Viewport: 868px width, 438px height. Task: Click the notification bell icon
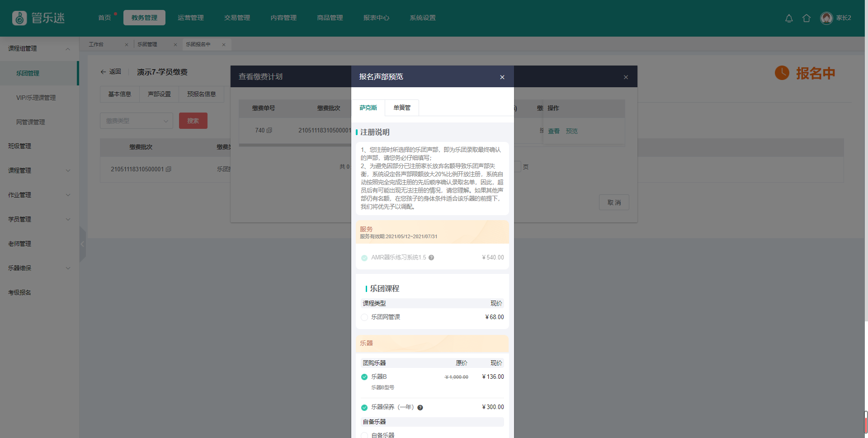tap(789, 18)
